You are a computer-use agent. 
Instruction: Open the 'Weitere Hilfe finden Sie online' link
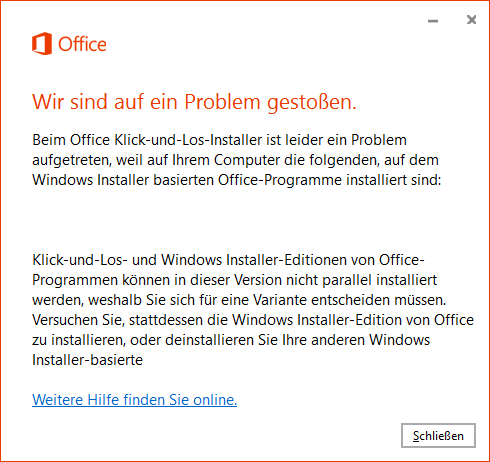[x=134, y=399]
